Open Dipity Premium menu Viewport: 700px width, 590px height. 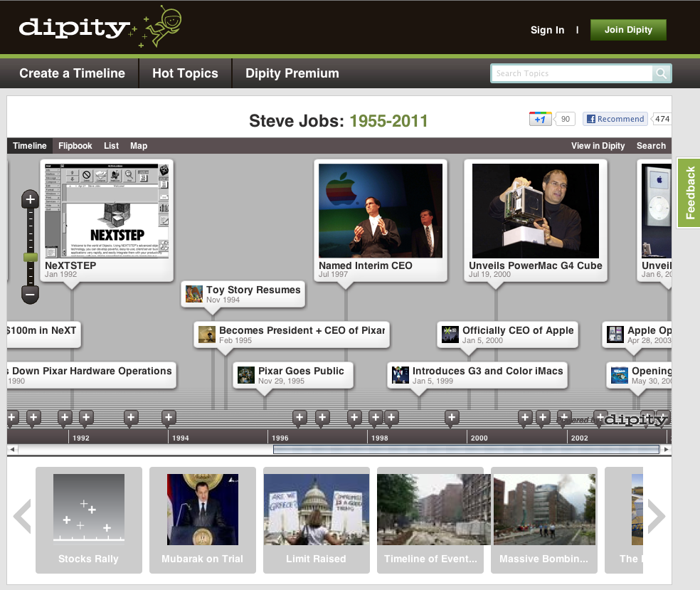(x=292, y=73)
